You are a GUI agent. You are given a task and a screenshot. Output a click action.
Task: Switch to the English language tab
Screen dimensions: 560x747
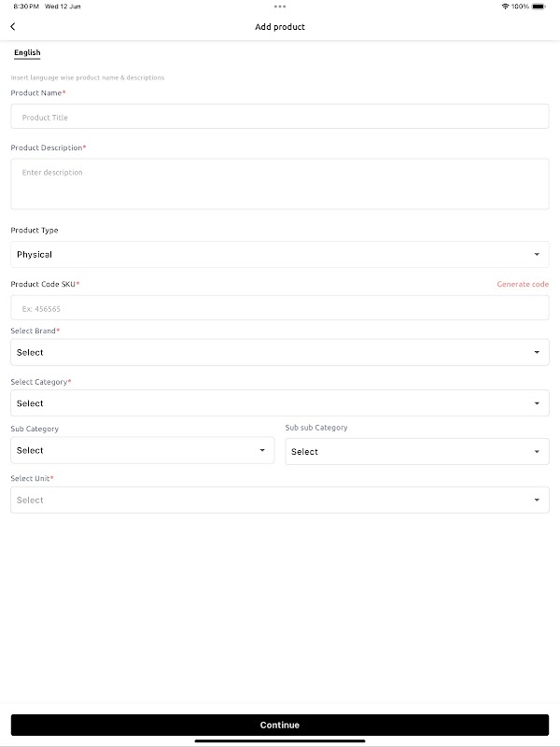coord(27,53)
